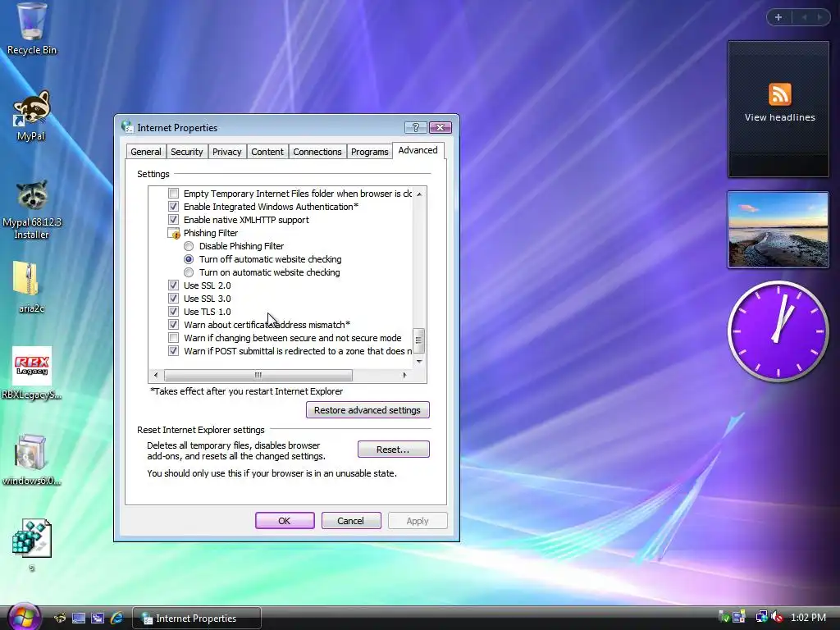Image resolution: width=840 pixels, height=630 pixels.
Task: Click the RSS feed icon in headlines gadget
Action: [x=779, y=94]
